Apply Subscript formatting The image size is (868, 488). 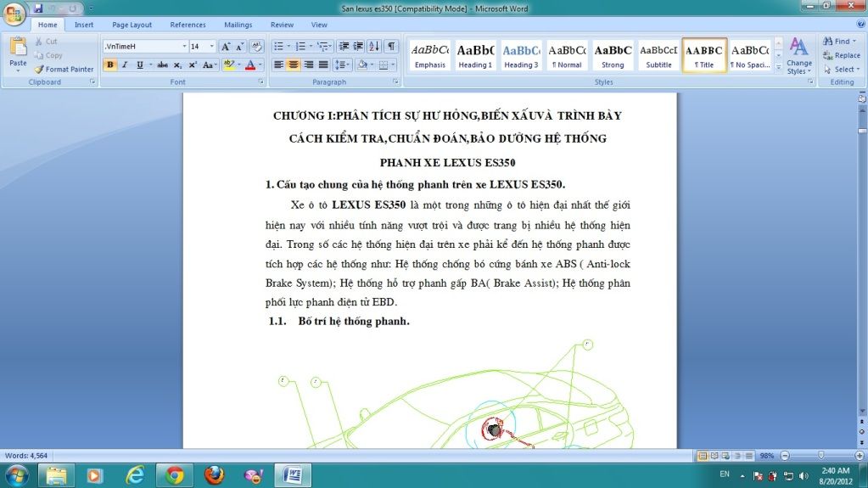point(177,65)
